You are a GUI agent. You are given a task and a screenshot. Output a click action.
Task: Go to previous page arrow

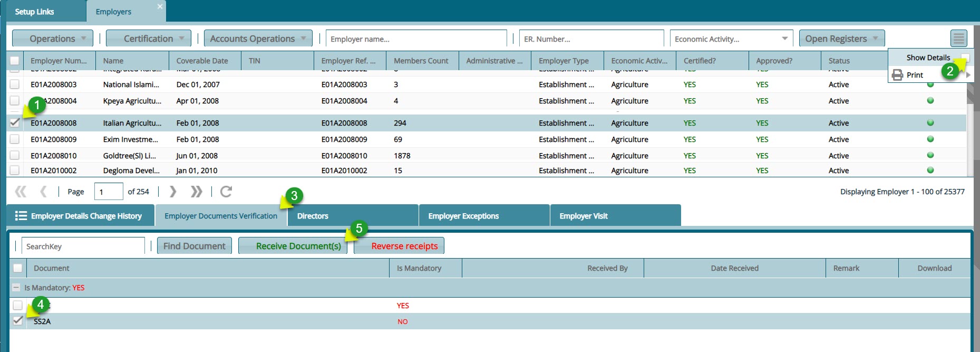pyautogui.click(x=43, y=192)
